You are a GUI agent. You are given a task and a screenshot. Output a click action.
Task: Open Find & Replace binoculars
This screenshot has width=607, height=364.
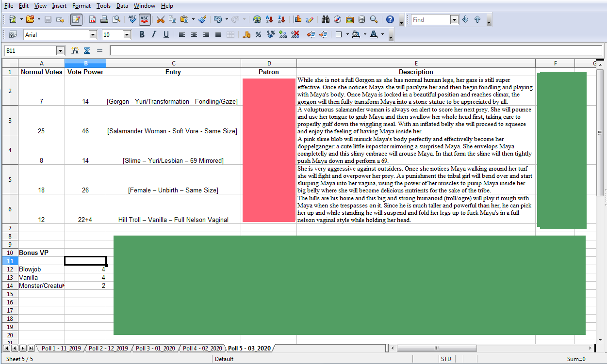click(326, 20)
